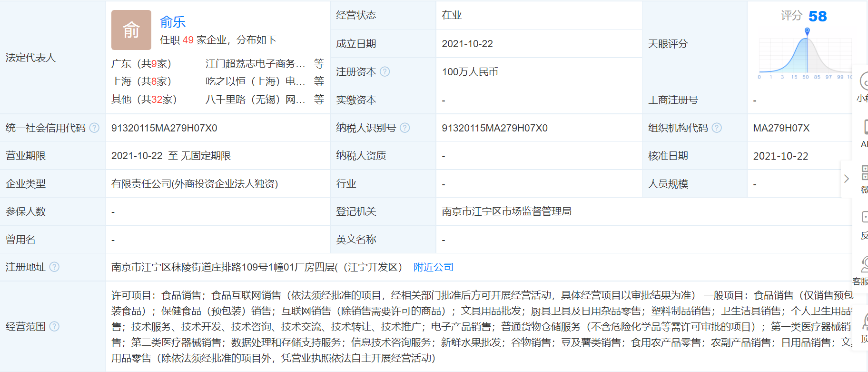Click help icon beside 经营范围

pos(55,326)
